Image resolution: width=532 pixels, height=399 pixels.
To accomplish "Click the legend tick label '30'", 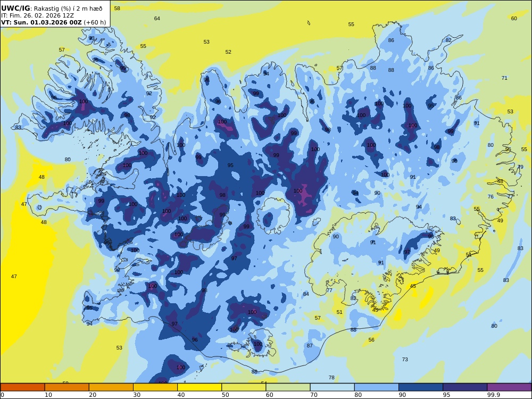I will (x=137, y=395).
